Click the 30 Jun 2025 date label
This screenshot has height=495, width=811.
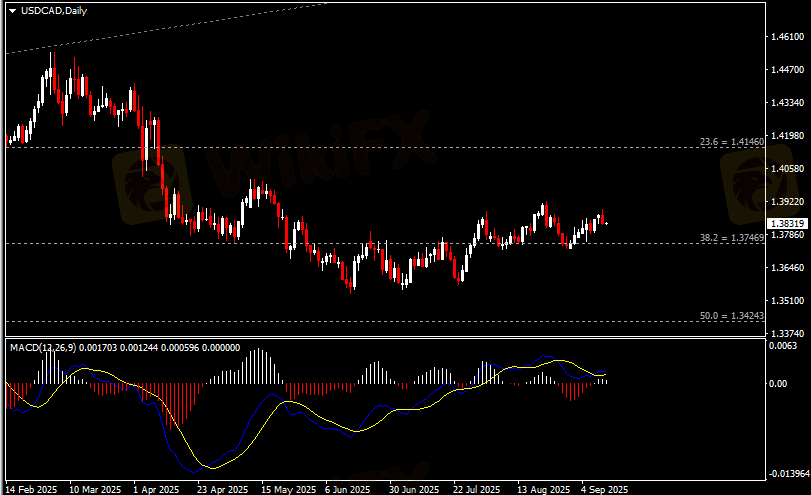tap(414, 489)
